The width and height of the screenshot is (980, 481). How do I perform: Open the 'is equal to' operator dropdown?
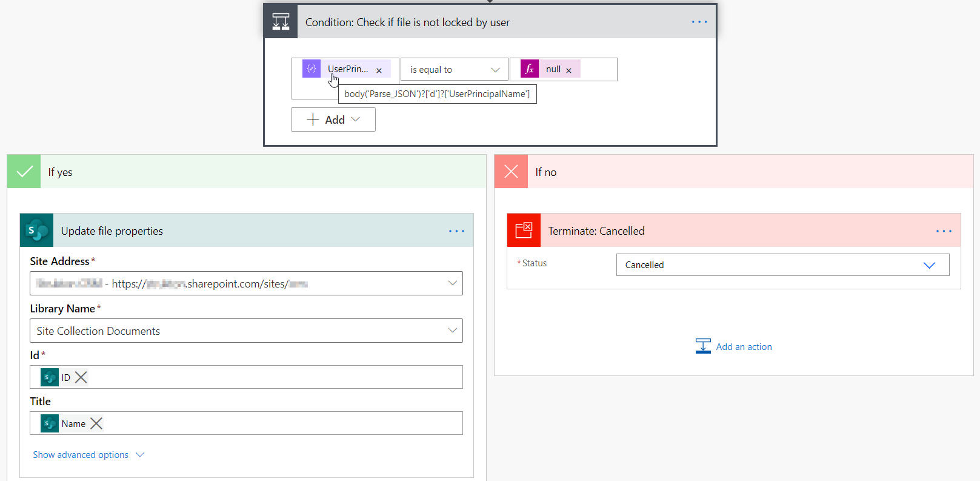tap(455, 70)
